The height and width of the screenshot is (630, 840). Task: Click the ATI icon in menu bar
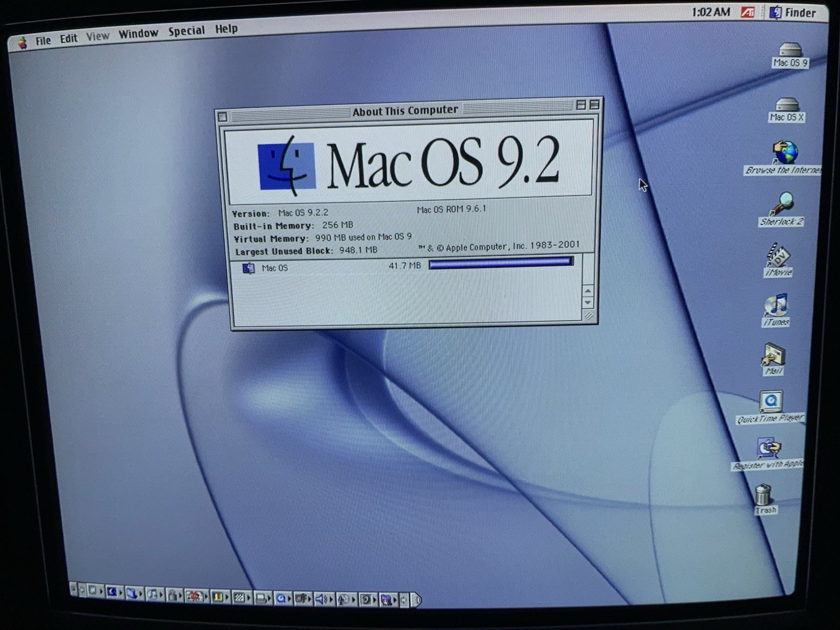tap(748, 12)
